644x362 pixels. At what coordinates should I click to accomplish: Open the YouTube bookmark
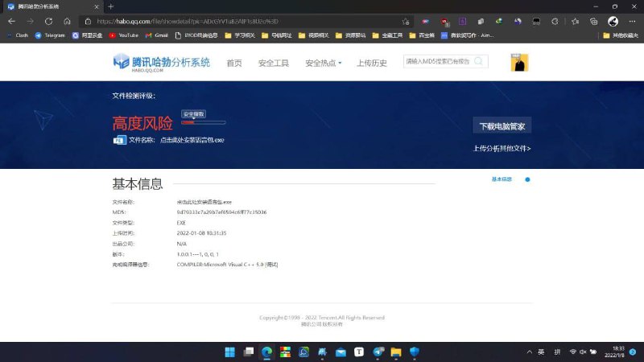click(124, 35)
